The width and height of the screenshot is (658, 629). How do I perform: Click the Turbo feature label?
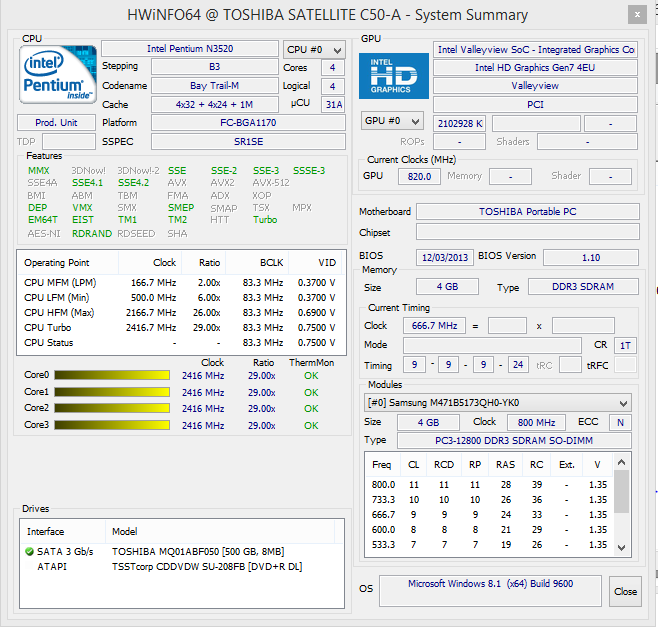[265, 219]
